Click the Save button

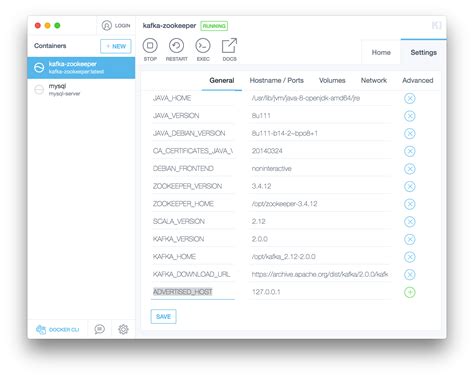[163, 316]
